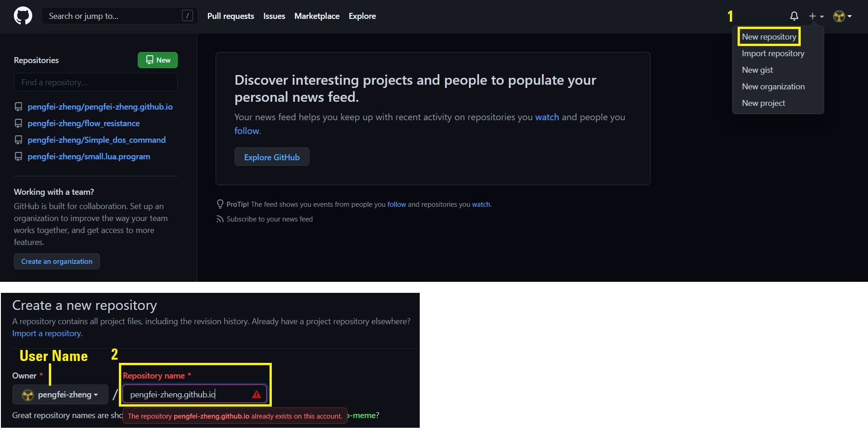This screenshot has height=431, width=868.
Task: Click the green New repository button
Action: click(158, 60)
